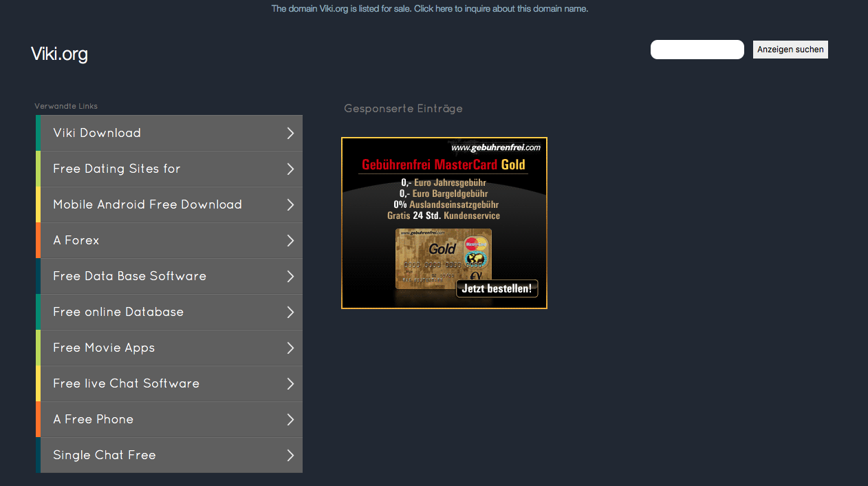868x486 pixels.
Task: Click the chevron arrow beside Viki Download
Action: (x=290, y=134)
